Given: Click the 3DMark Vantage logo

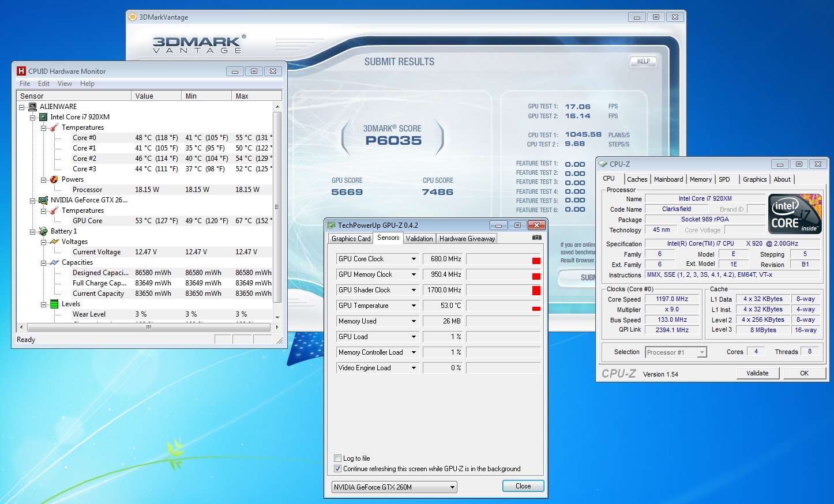Looking at the screenshot, I should [x=199, y=44].
